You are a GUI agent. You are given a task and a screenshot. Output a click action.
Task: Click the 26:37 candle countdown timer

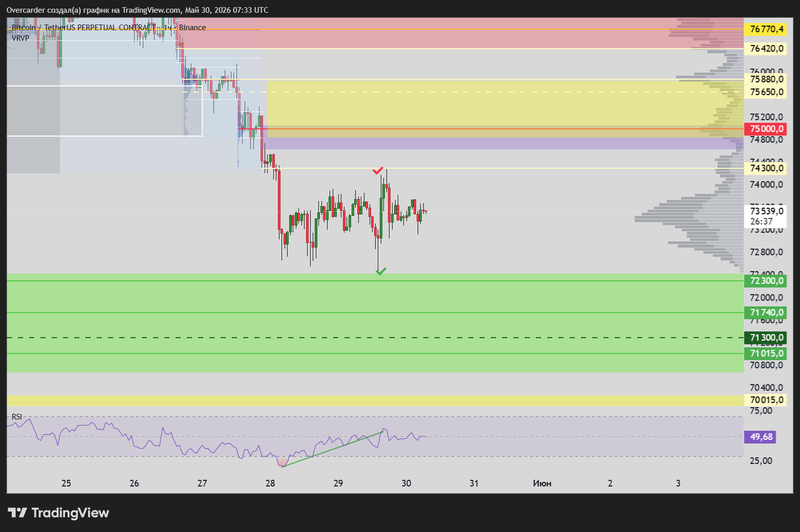761,221
